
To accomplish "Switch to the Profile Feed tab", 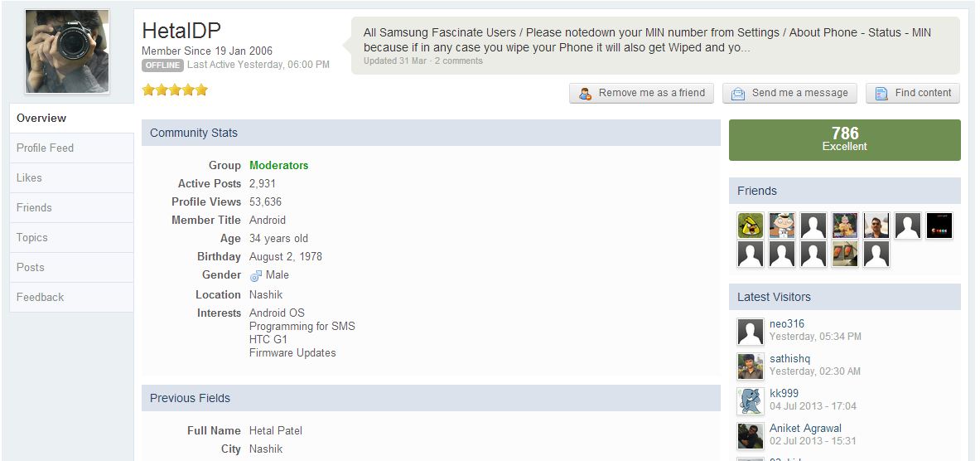I will point(46,148).
